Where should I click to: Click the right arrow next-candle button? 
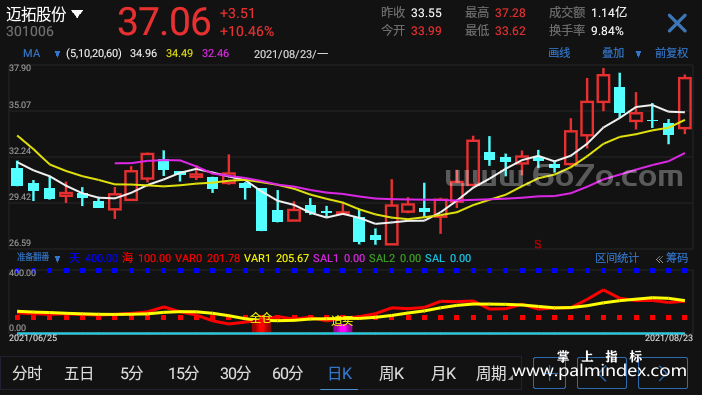click(x=663, y=373)
